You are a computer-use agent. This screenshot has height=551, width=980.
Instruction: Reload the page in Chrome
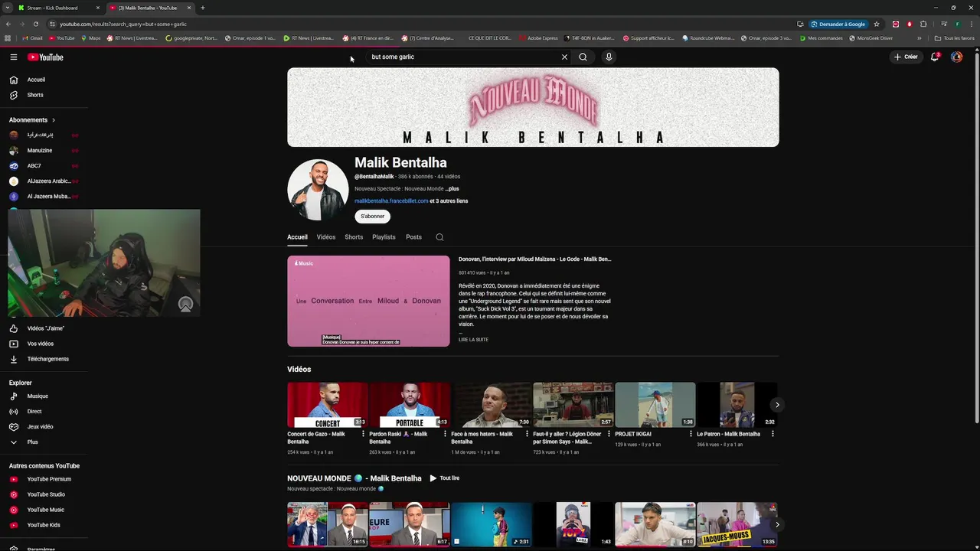tap(35, 24)
